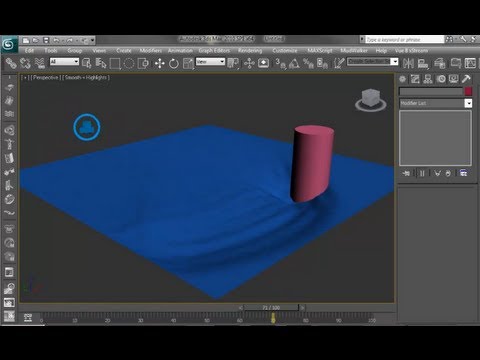
Task: Open the Graphite Modeling Tools icon
Action: pyautogui.click(x=456, y=63)
